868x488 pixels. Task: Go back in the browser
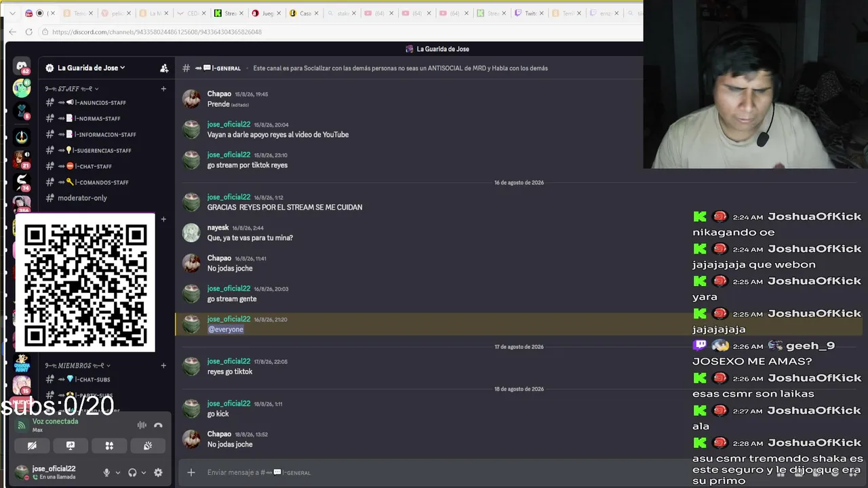[13, 32]
